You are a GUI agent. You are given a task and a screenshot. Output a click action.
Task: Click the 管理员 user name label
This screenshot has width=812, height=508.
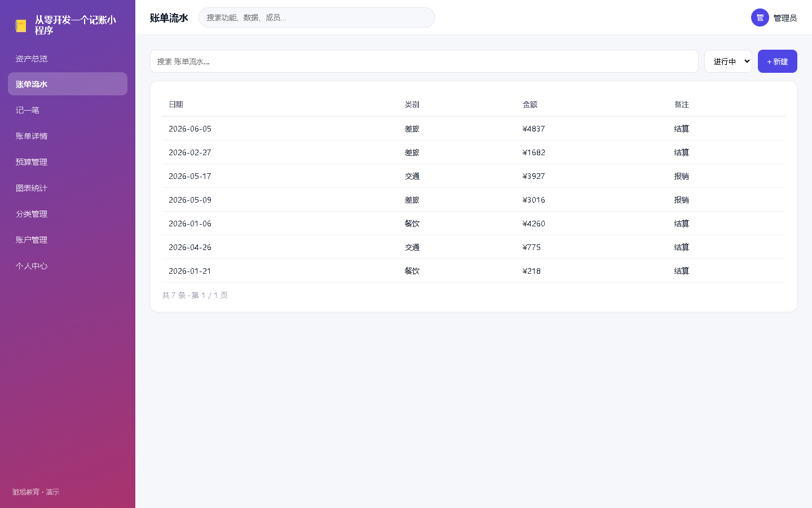tap(785, 18)
